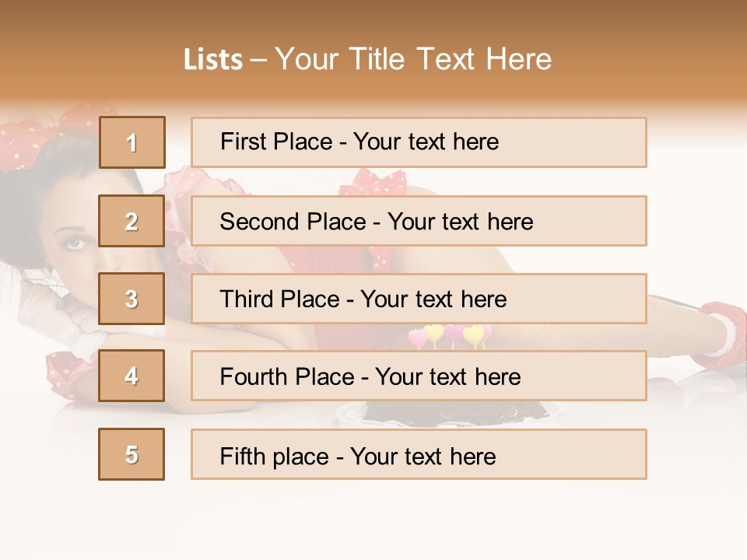This screenshot has height=560, width=747.
Task: Click the woman's eye in the background
Action: coord(75,242)
